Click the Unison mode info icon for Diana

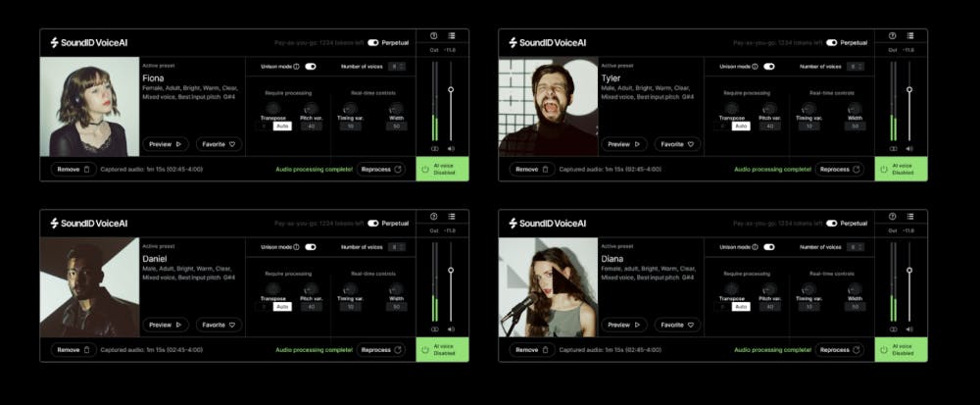pos(755,247)
